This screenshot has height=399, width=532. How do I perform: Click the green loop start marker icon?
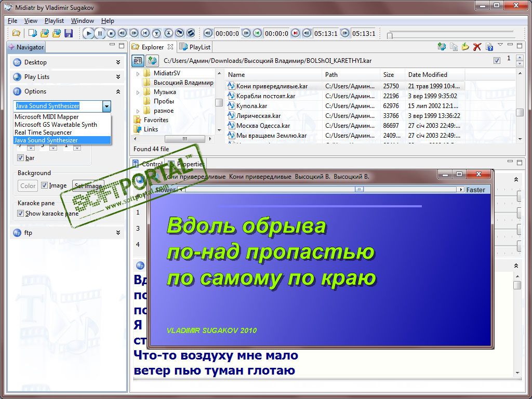click(x=258, y=33)
